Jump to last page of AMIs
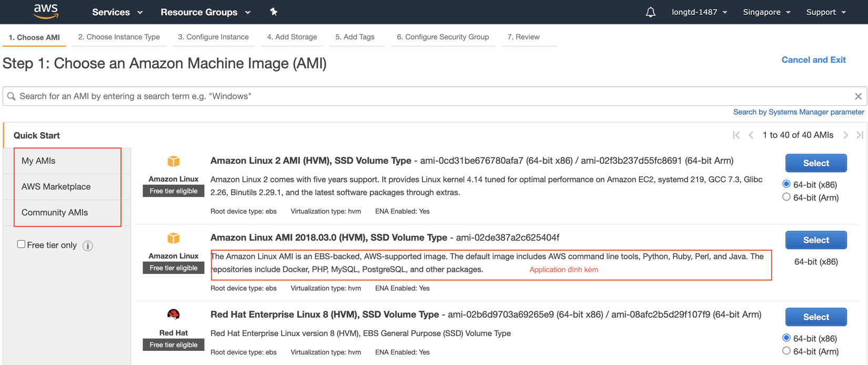The height and width of the screenshot is (365, 868). (860, 135)
